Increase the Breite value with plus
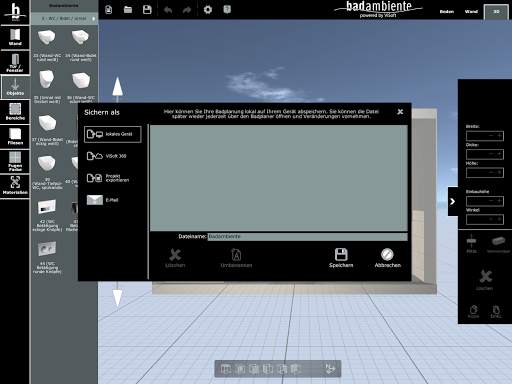This screenshot has height=384, width=512. tap(499, 136)
